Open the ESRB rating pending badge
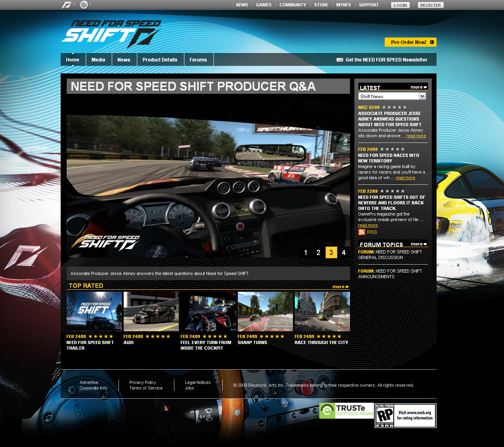Viewport: 504px width, 447px height. point(405,415)
